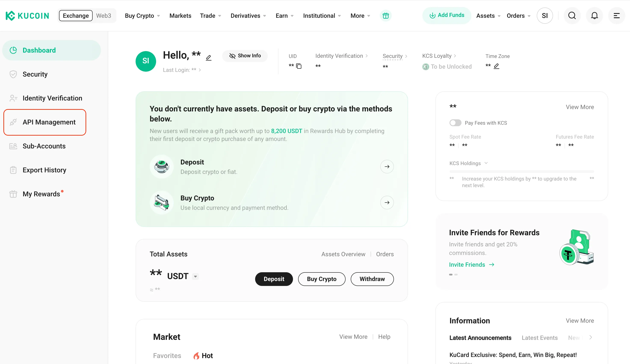Image resolution: width=630 pixels, height=364 pixels.
Task: Click the Hot flame icon
Action: point(197,356)
